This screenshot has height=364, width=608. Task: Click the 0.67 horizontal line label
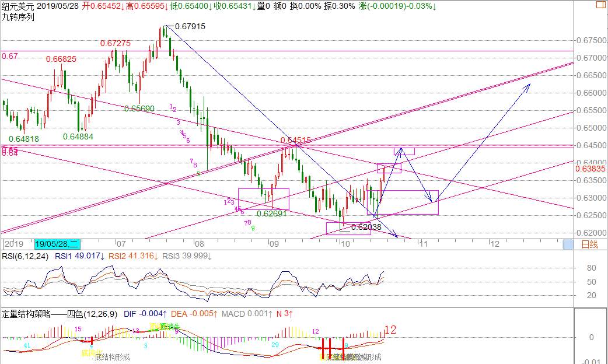10,56
